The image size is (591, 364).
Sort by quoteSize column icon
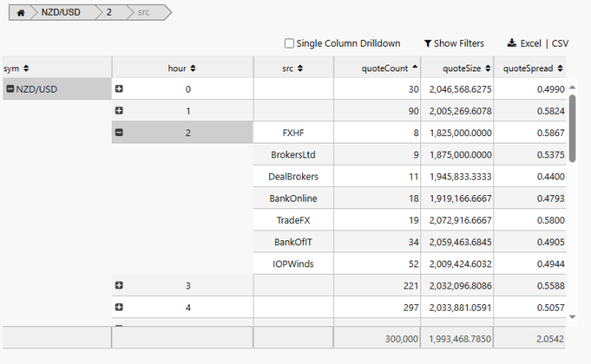point(488,68)
